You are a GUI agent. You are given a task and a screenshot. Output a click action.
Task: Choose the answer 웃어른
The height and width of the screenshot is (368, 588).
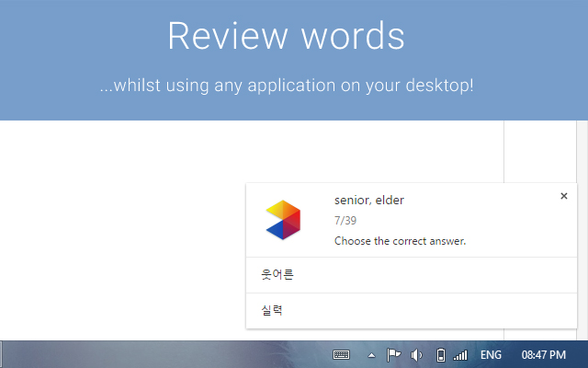[x=412, y=275]
